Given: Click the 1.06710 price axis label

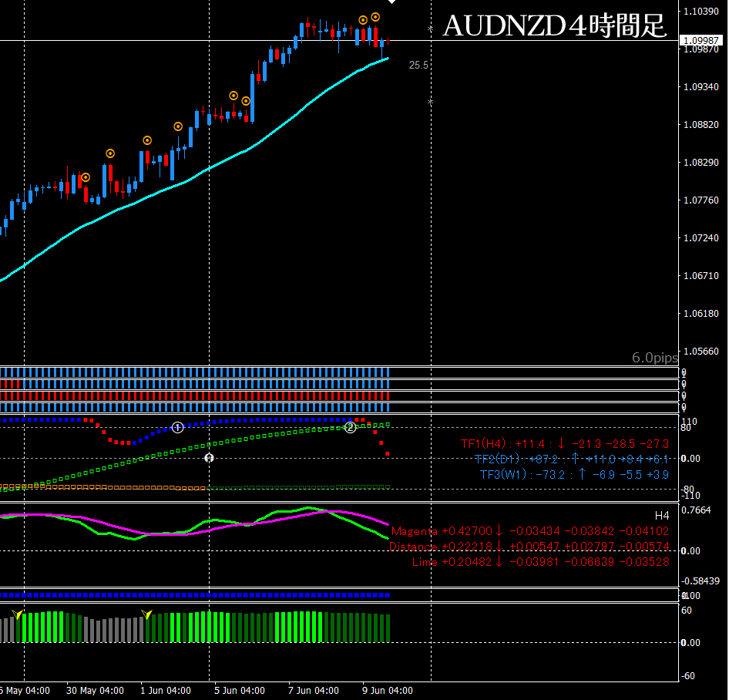Looking at the screenshot, I should point(701,275).
